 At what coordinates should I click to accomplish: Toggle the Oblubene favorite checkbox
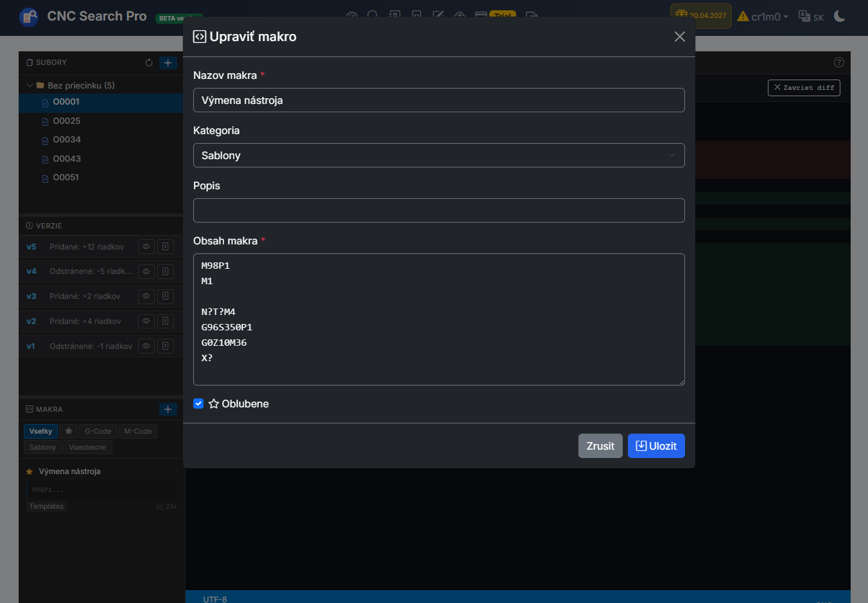(198, 403)
